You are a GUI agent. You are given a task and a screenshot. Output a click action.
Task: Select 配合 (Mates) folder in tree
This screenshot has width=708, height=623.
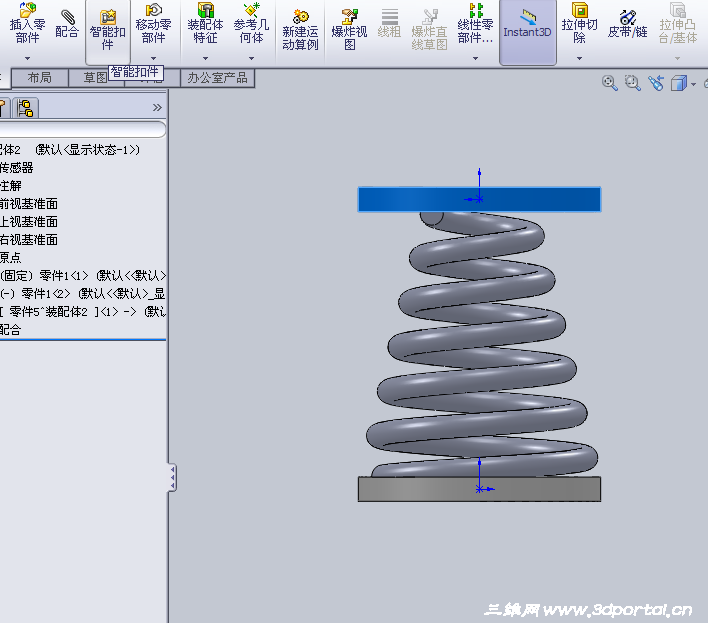11,330
